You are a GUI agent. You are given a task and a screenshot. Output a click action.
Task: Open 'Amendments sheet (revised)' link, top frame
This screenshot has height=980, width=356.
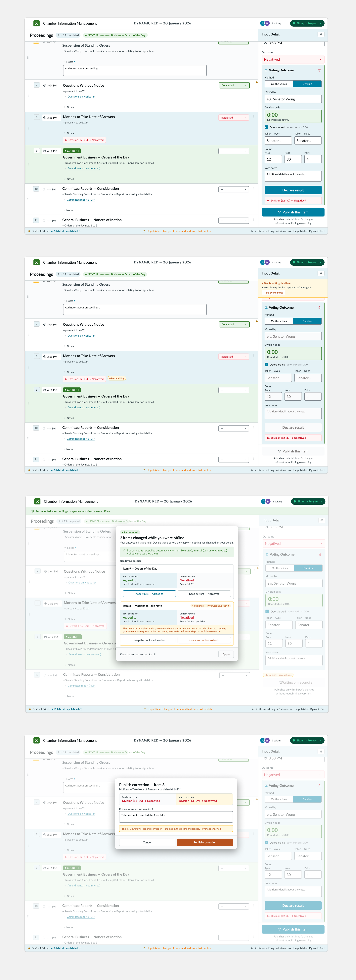[84, 168]
